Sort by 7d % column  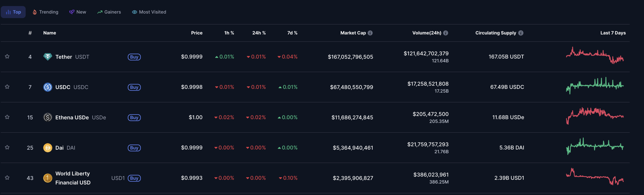tap(292, 33)
